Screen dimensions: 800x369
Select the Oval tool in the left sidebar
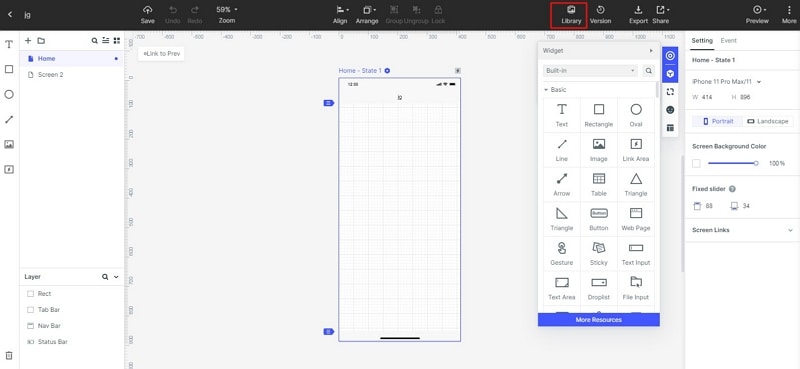[x=9, y=94]
